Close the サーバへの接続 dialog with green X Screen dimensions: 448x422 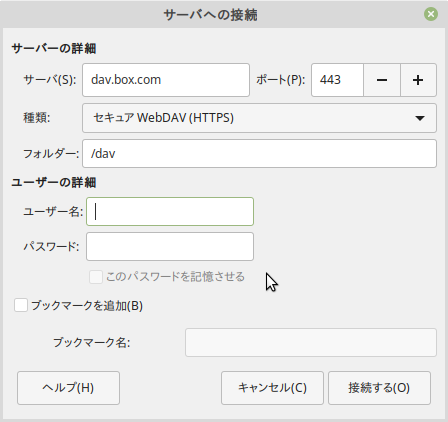click(x=431, y=14)
